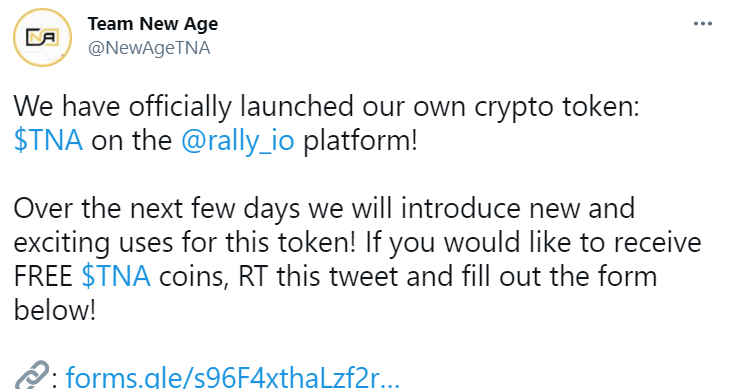Click the TNA logo inside the avatar circle

[x=42, y=37]
